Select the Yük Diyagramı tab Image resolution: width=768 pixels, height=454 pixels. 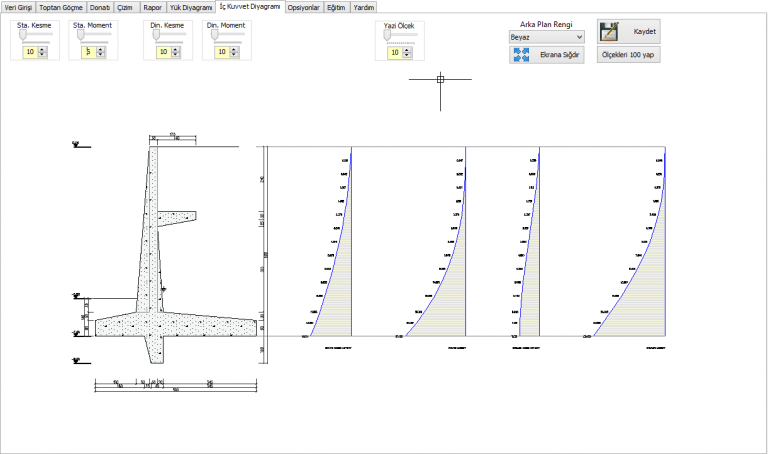[x=191, y=7]
